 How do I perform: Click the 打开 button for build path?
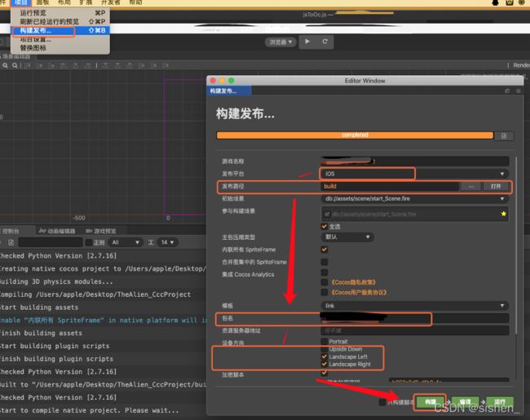pos(496,186)
